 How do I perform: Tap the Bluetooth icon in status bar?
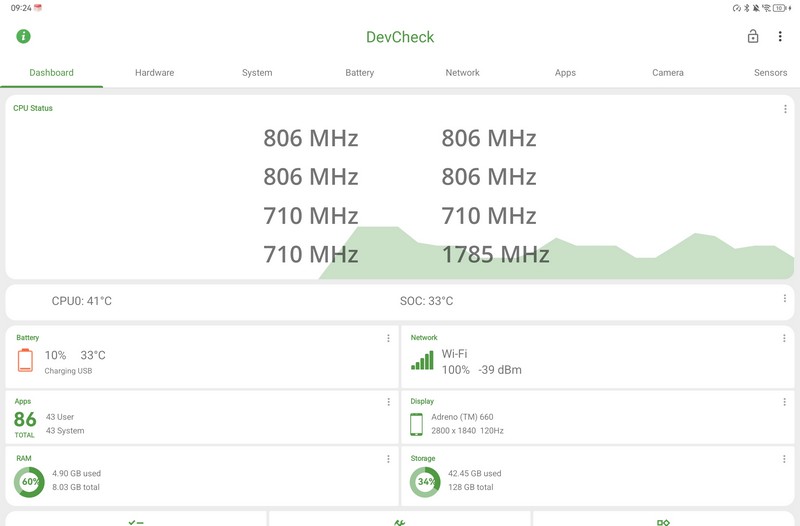(x=746, y=8)
